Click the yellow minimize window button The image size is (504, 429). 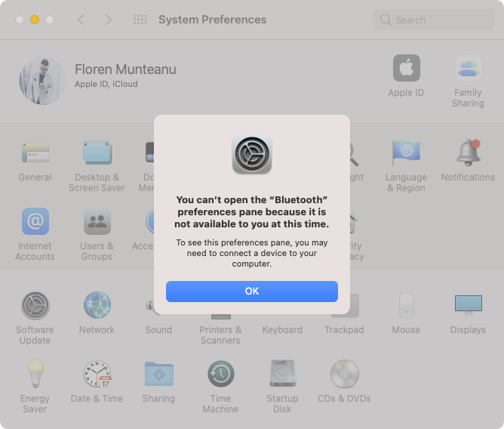pyautogui.click(x=35, y=20)
